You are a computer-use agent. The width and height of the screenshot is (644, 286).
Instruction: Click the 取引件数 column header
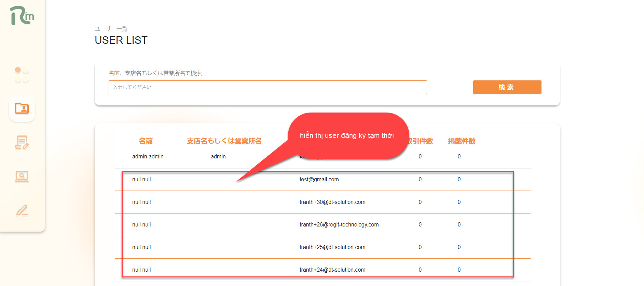(421, 141)
